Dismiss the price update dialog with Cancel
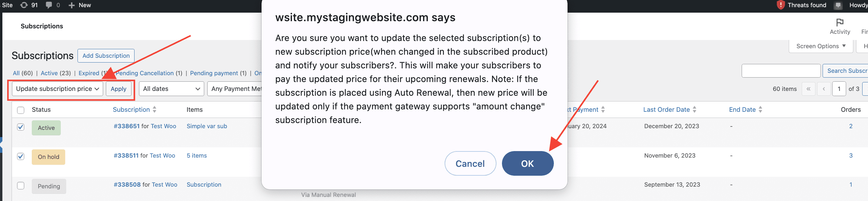Image resolution: width=868 pixels, height=201 pixels. coord(470,163)
